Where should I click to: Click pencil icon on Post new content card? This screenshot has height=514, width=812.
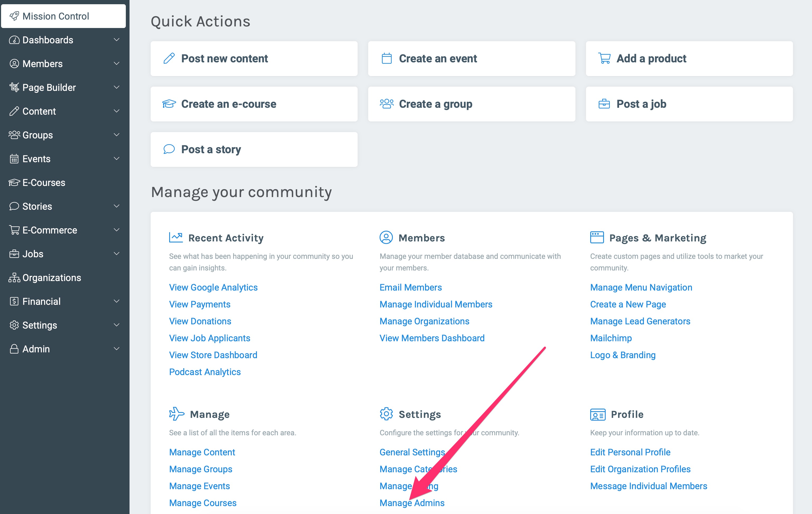[169, 58]
